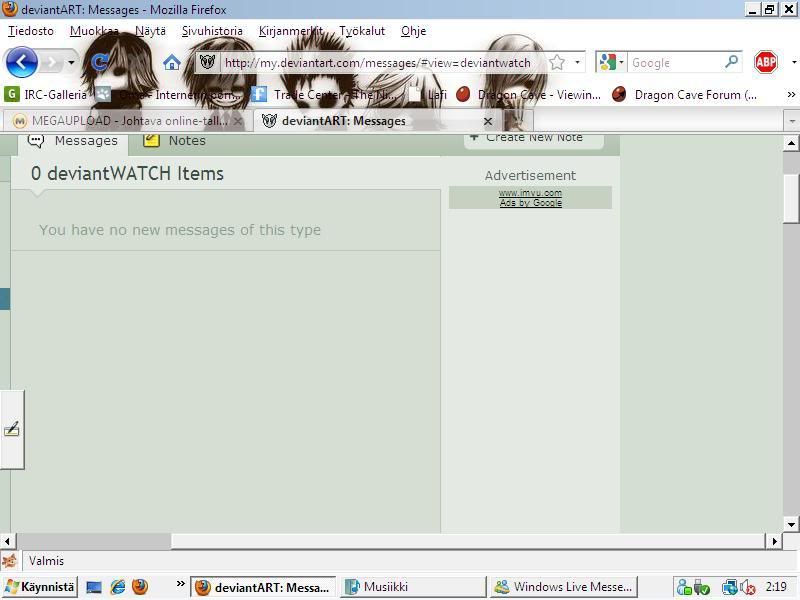Image resolution: width=800 pixels, height=600 pixels.
Task: Show more bookmarks with the chevron
Action: pyautogui.click(x=791, y=94)
